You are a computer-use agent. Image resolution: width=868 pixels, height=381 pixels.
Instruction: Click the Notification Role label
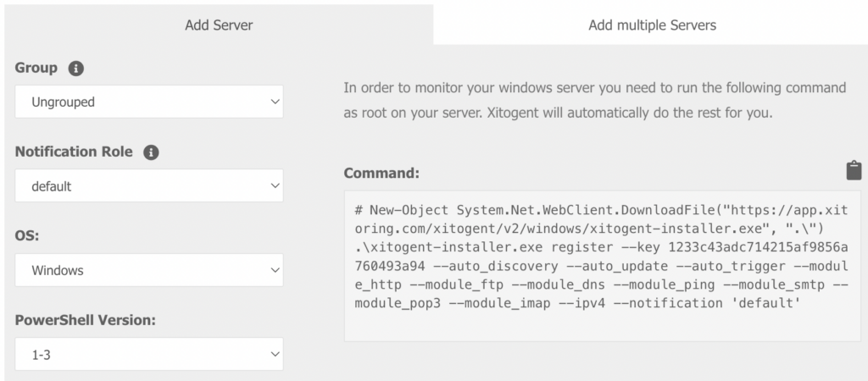click(x=74, y=152)
